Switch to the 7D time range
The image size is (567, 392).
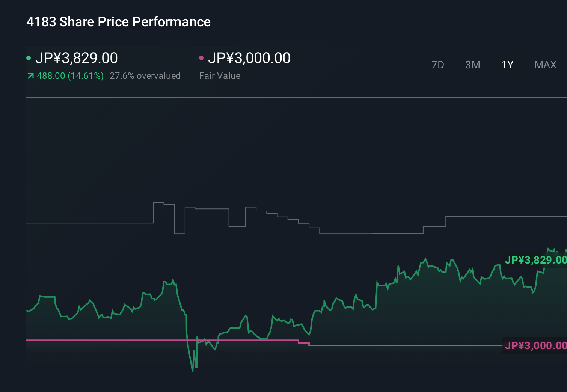(x=438, y=65)
